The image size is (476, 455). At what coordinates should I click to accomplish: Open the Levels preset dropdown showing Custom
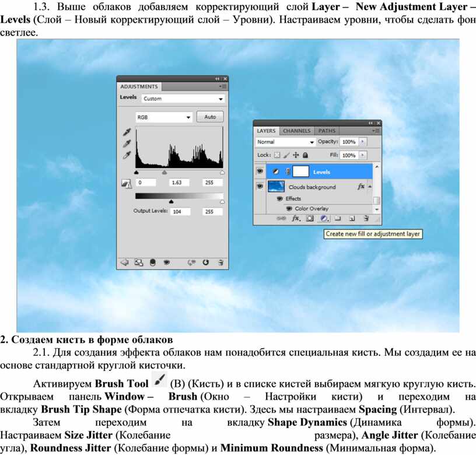coord(183,99)
